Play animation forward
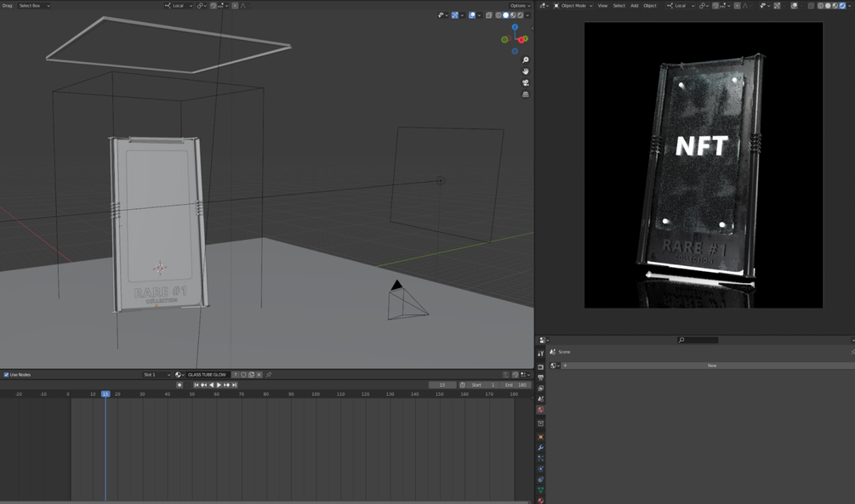Screen dimensions: 855x504 (x=219, y=385)
